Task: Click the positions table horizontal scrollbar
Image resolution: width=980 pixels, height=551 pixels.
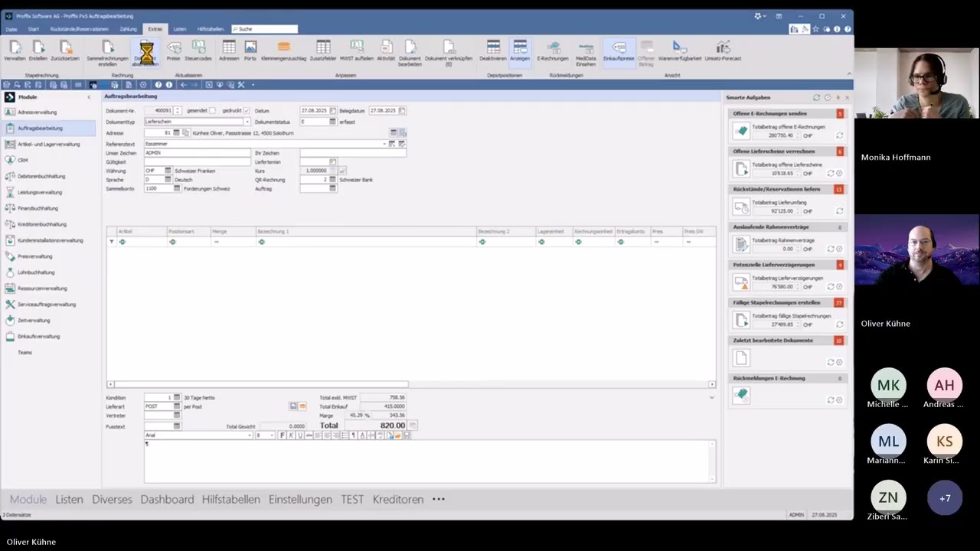Action: click(260, 384)
